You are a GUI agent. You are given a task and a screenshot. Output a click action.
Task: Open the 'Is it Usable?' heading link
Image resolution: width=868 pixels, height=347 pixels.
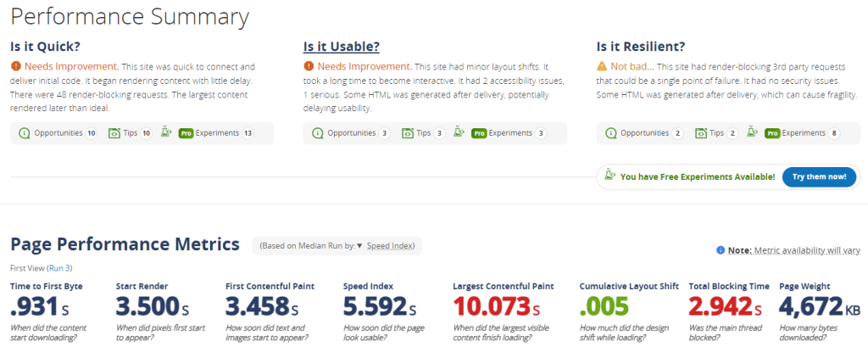pyautogui.click(x=341, y=47)
